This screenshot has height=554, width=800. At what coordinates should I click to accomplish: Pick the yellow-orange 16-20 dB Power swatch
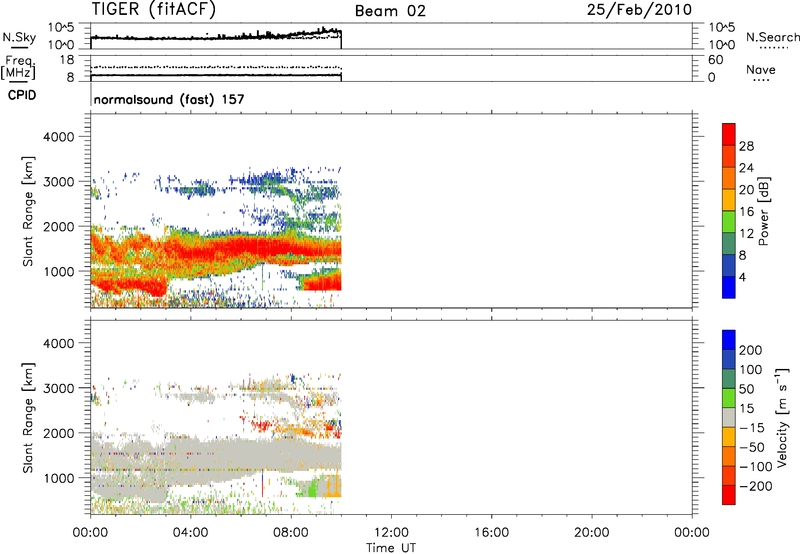click(x=729, y=199)
